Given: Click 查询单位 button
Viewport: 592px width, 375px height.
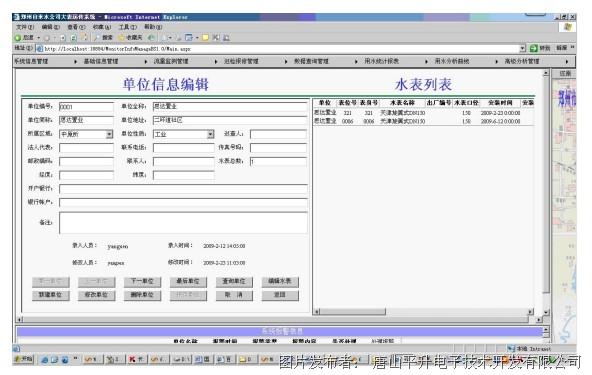Looking at the screenshot, I should (234, 282).
